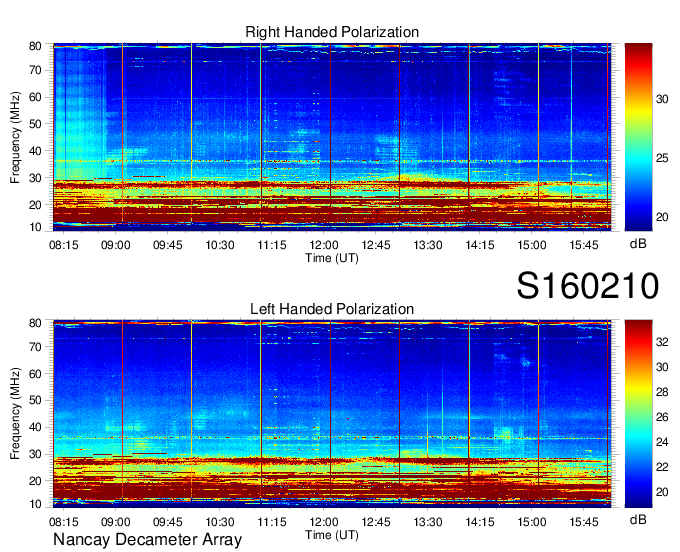Click 40 MHz frequency tick on Left Handed plot
This screenshot has width=680, height=552.
click(x=36, y=428)
